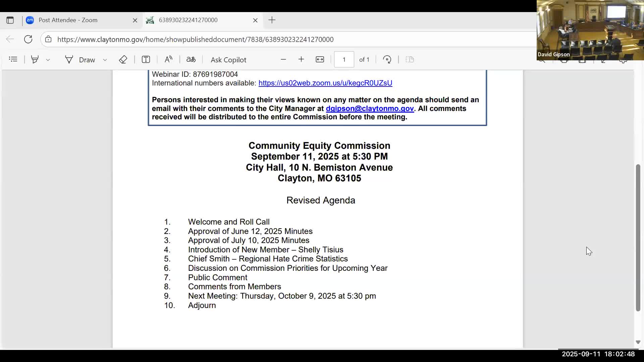
Task: Switch to Post Attendee - Zoom tab
Action: click(x=68, y=20)
